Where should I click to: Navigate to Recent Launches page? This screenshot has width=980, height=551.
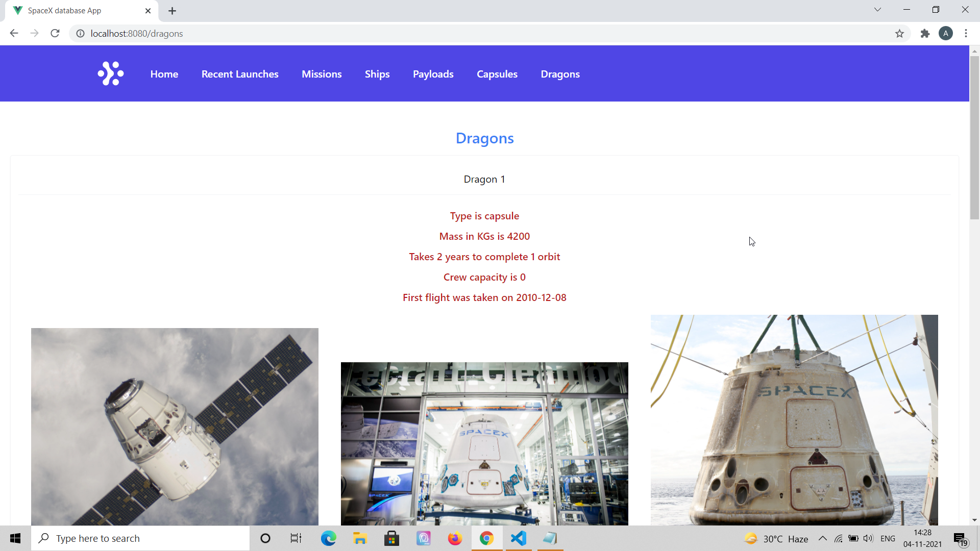click(240, 74)
